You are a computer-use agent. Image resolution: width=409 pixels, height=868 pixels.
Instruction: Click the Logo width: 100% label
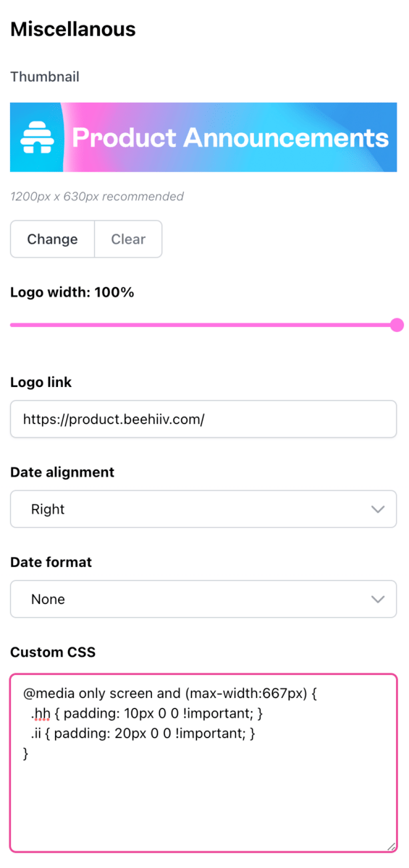point(72,293)
